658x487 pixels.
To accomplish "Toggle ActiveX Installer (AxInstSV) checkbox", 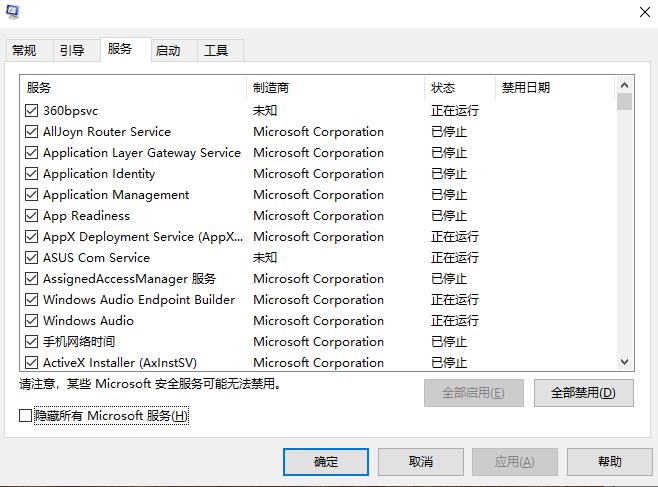I will [x=31, y=362].
